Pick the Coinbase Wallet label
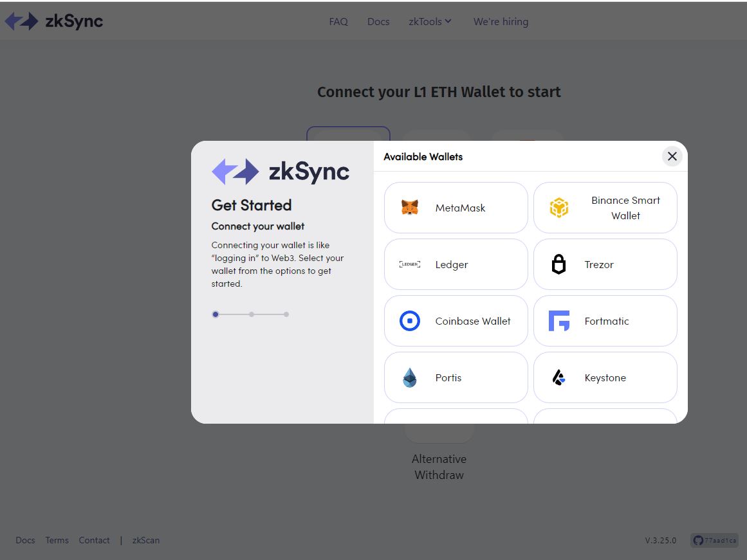 pos(473,321)
